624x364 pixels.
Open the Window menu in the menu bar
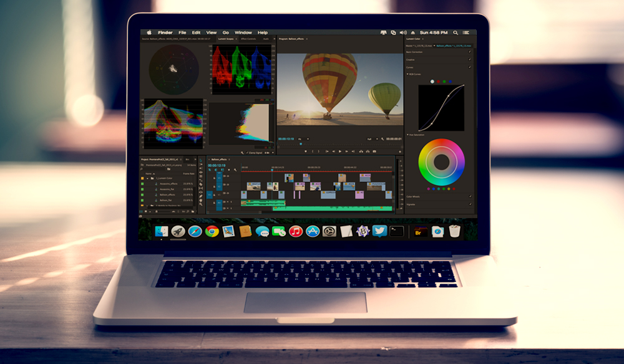243,32
